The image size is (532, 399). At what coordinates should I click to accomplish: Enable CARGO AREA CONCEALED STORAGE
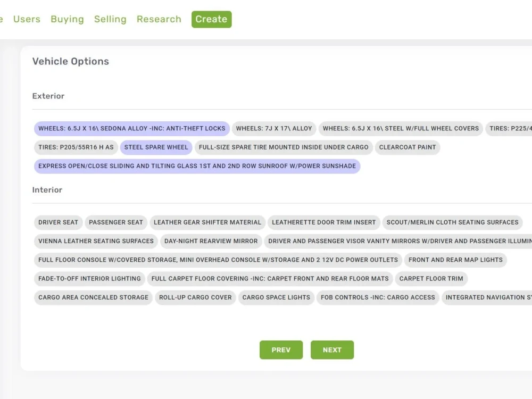(93, 297)
